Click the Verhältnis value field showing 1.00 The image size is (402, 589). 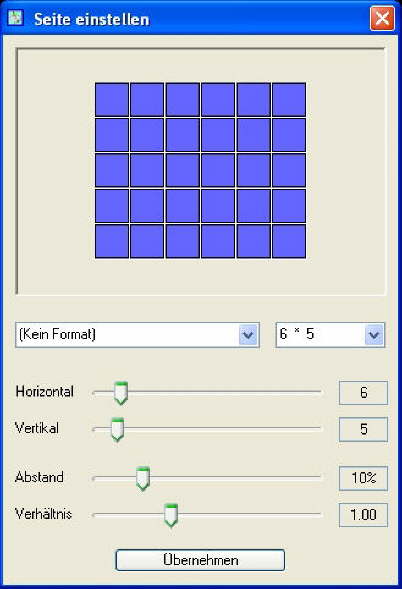[363, 515]
